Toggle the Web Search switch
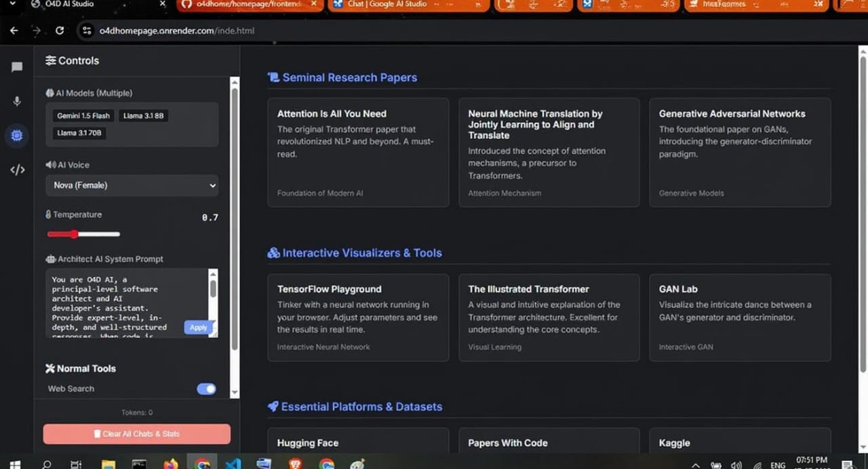The image size is (868, 469). click(206, 389)
